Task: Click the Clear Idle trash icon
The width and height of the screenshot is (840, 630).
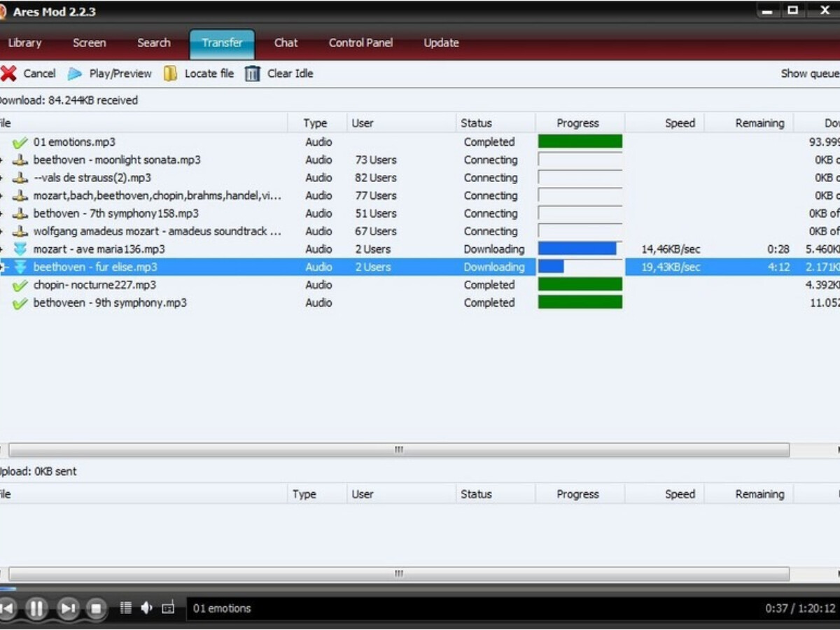Action: point(253,73)
